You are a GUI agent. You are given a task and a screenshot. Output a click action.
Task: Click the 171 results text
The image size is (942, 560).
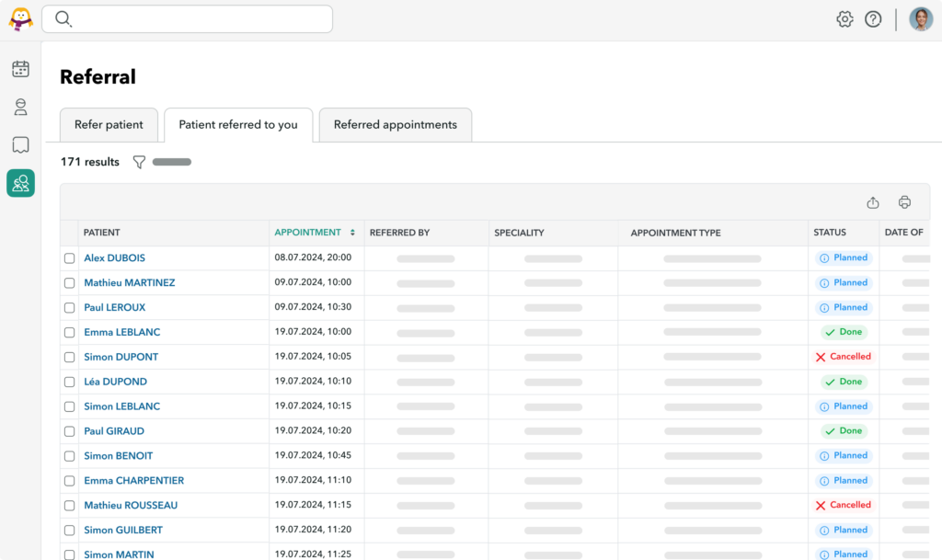[90, 162]
